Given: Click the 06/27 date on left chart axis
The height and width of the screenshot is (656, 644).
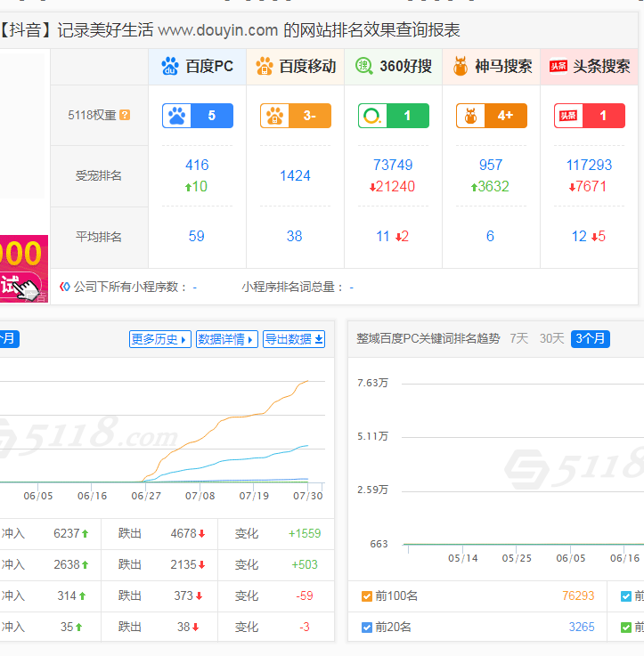Looking at the screenshot, I should pos(146,496).
